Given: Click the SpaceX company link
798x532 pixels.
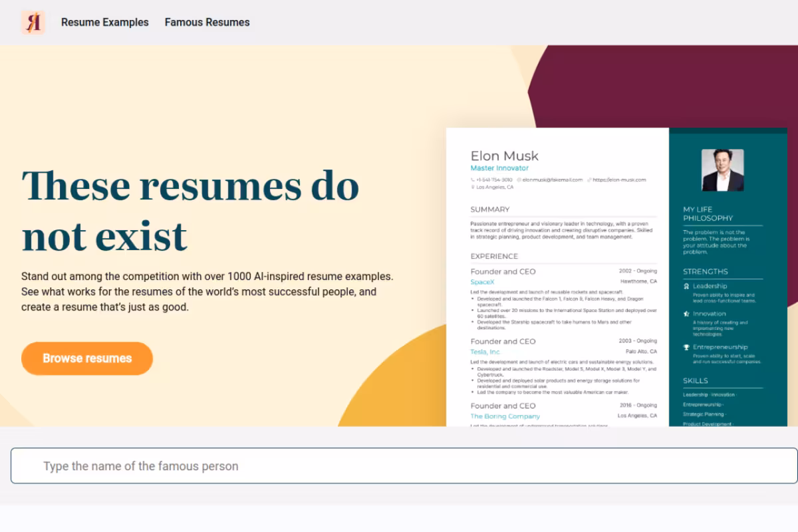Looking at the screenshot, I should 482,282.
